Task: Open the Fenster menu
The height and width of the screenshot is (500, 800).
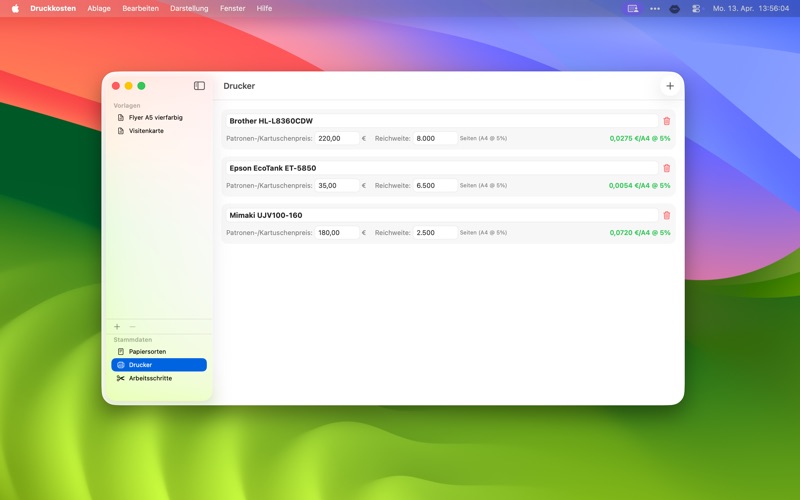Action: tap(233, 8)
